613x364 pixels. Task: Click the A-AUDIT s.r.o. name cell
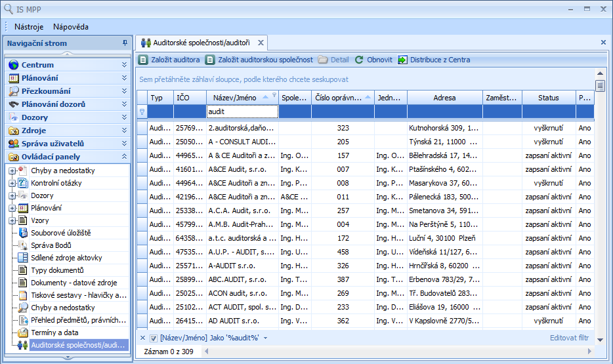point(242,266)
